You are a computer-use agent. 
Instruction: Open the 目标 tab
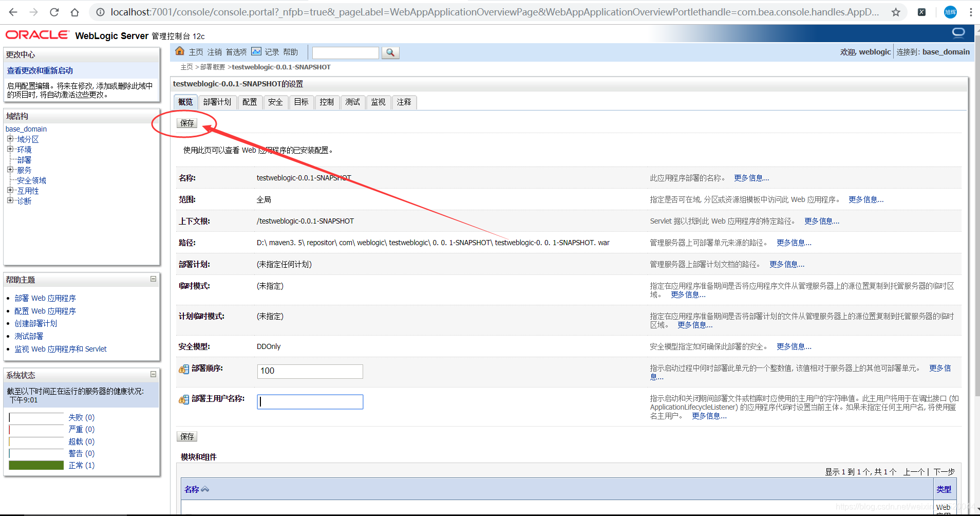(301, 102)
